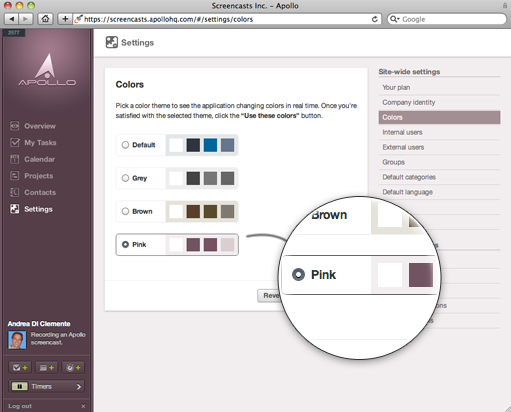511x412 pixels.
Task: Select the Default color theme radio
Action: pyautogui.click(x=125, y=145)
